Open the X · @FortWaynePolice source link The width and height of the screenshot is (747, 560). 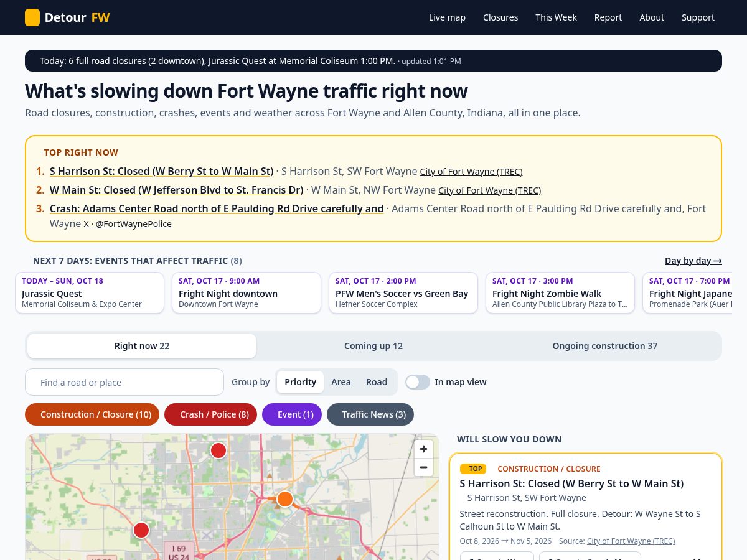click(x=128, y=224)
